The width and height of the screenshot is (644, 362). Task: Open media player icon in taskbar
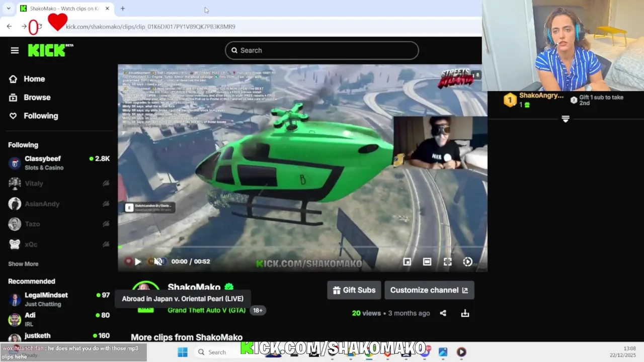pyautogui.click(x=461, y=352)
